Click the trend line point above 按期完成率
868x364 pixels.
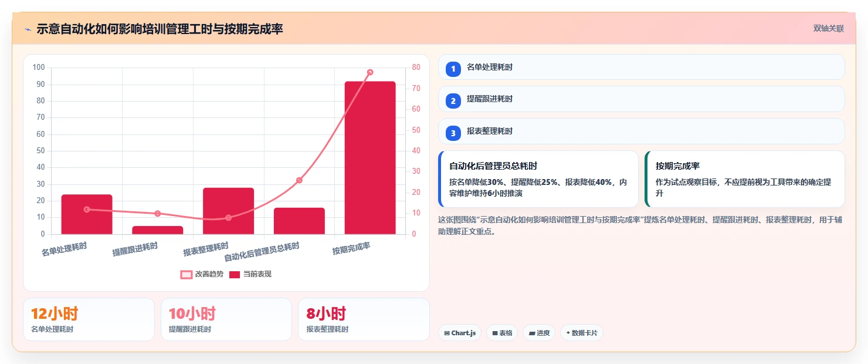[370, 72]
